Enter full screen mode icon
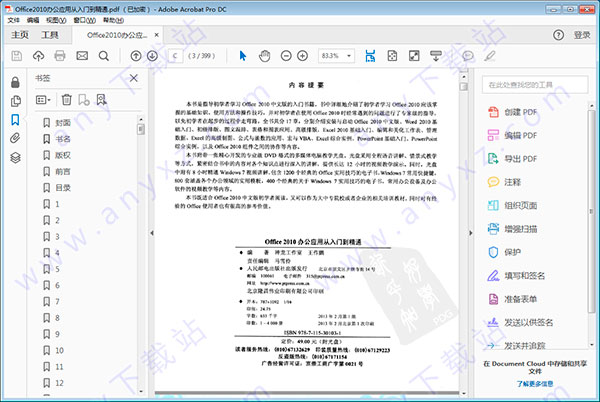 click(414, 56)
